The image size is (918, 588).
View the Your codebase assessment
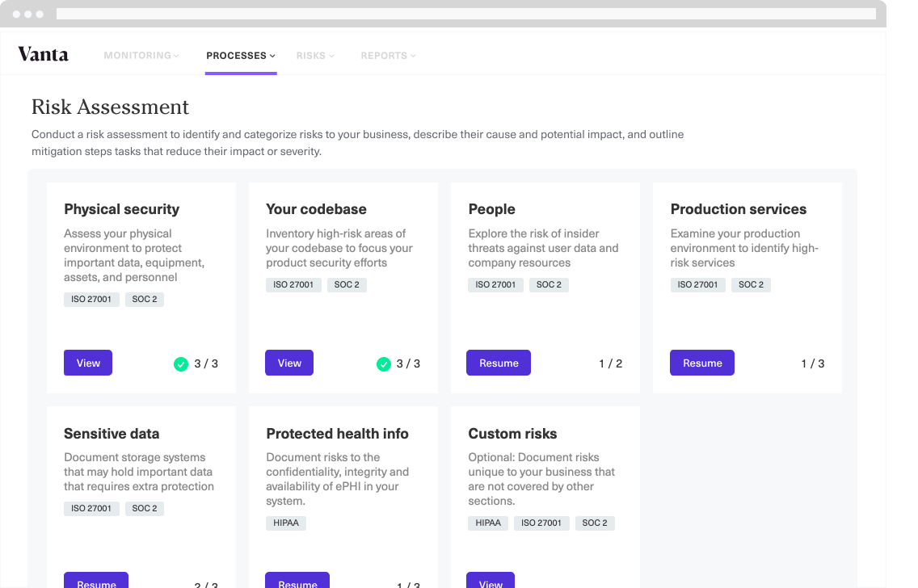(x=289, y=363)
